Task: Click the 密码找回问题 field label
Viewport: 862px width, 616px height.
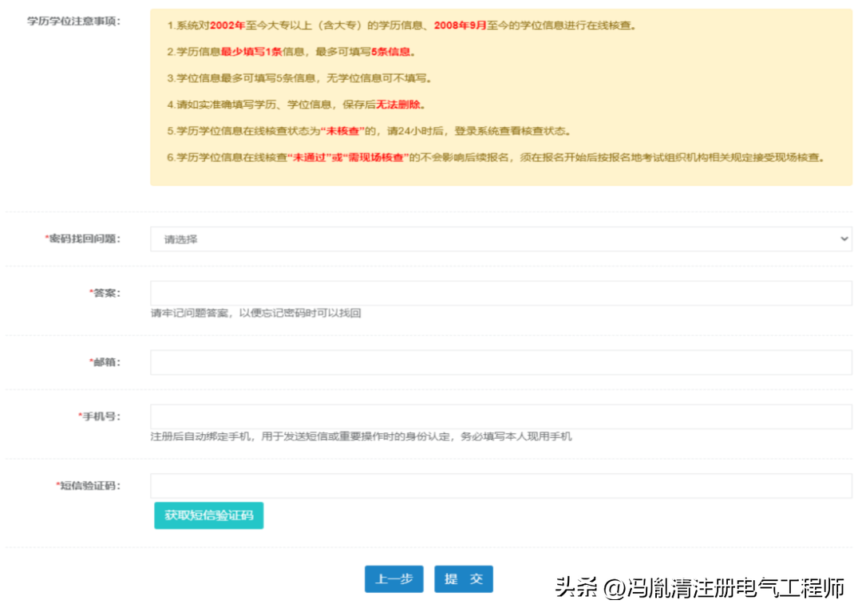Action: (x=85, y=239)
